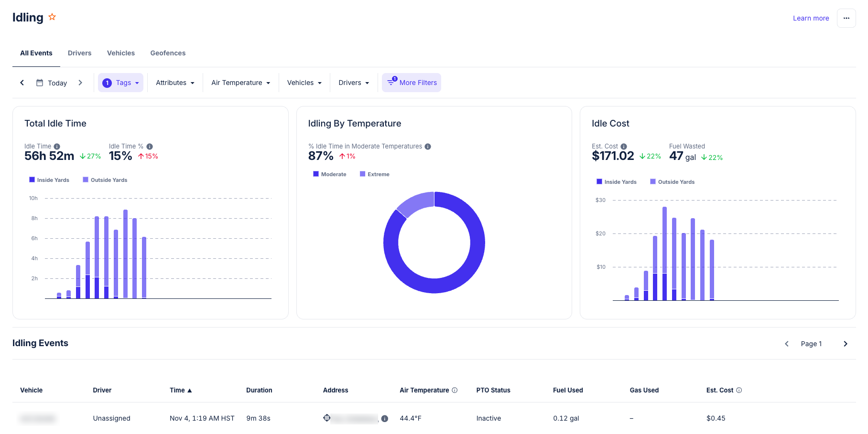Click the Moderate legend color swatch
This screenshot has width=868, height=434.
click(316, 174)
